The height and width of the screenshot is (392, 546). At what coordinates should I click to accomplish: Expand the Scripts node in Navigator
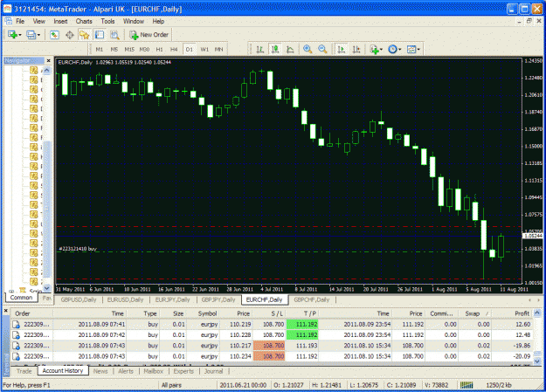click(11, 292)
